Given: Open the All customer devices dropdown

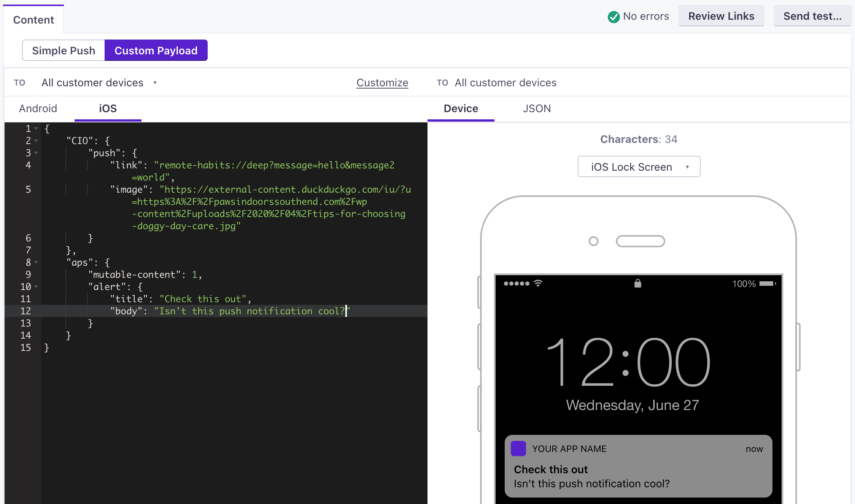Looking at the screenshot, I should [x=99, y=82].
